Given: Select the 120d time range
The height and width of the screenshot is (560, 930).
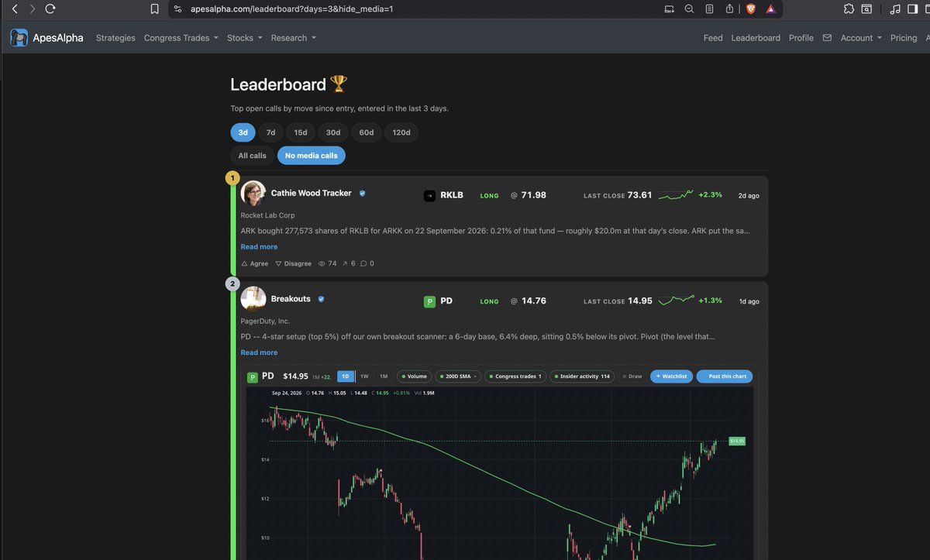Looking at the screenshot, I should 401,132.
